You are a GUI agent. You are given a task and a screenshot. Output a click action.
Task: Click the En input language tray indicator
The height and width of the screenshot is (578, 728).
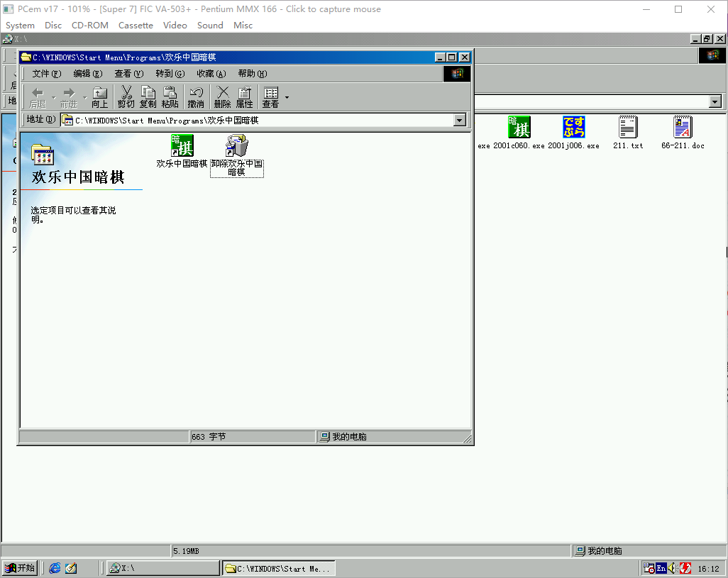pyautogui.click(x=661, y=568)
